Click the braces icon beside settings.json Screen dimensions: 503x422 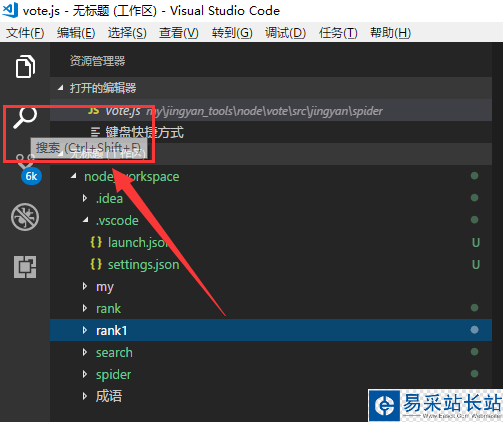coord(96,264)
